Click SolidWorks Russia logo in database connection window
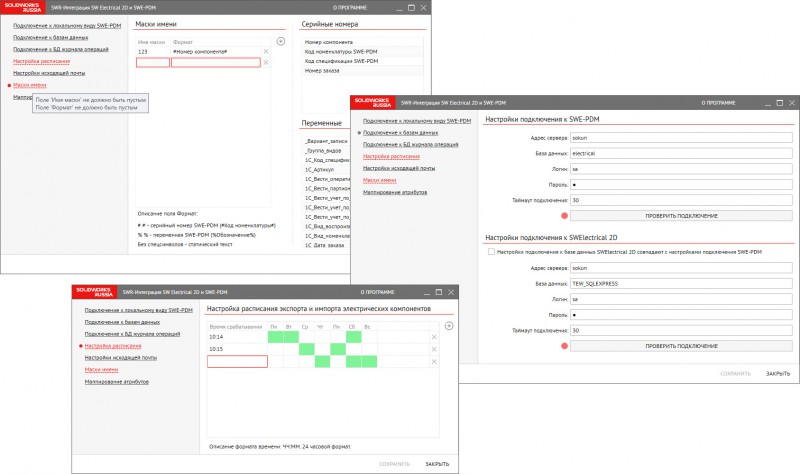Screen dimensions: 800x474 click(372, 102)
